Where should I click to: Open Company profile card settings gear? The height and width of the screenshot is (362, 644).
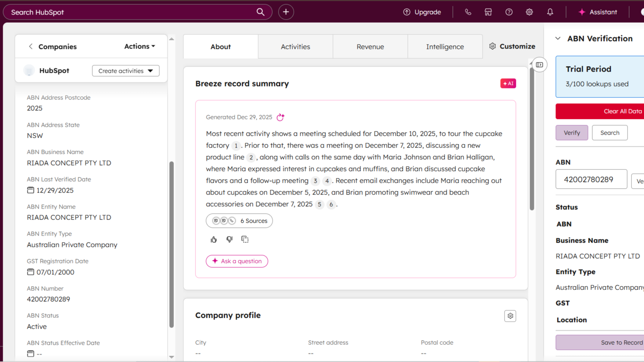(510, 316)
